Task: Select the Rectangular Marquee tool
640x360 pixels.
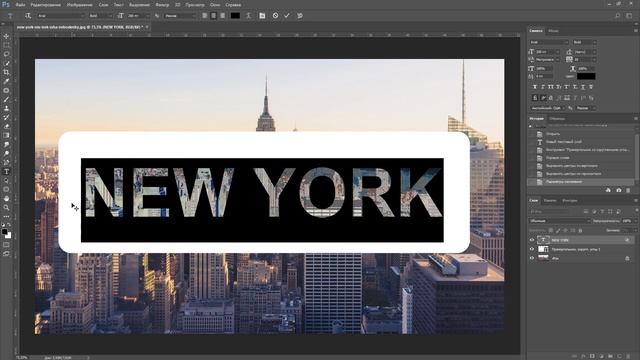Action: [6, 45]
